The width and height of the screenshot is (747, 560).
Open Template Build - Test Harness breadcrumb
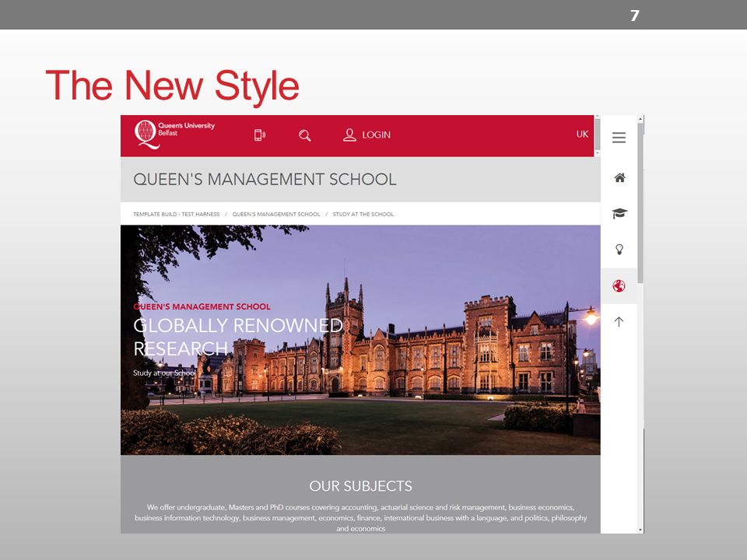[x=177, y=215]
